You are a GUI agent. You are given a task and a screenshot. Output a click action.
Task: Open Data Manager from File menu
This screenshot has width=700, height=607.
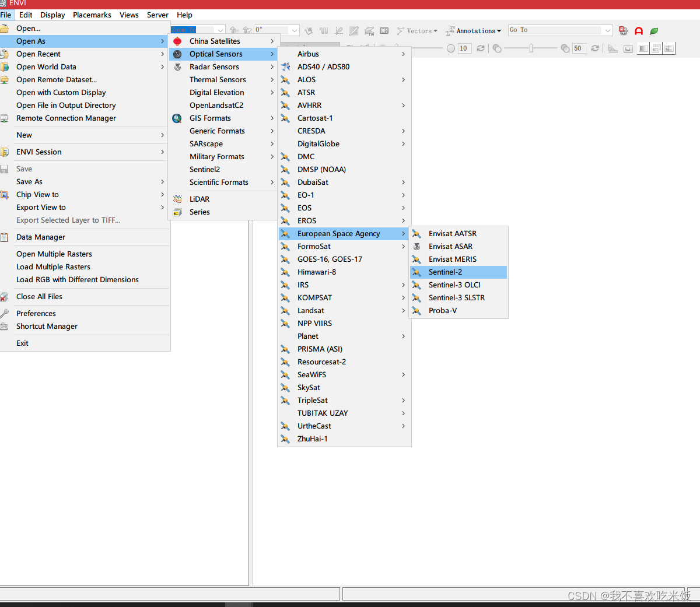pos(85,237)
